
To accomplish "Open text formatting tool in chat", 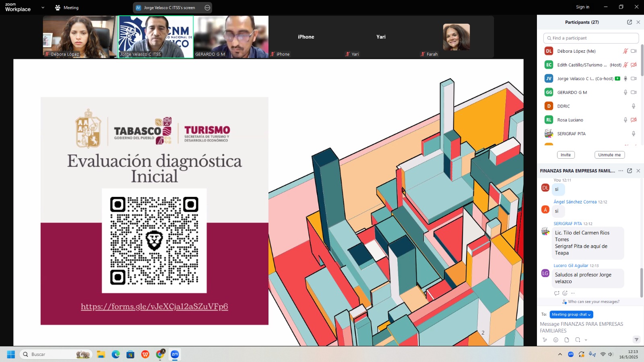I will point(545,340).
